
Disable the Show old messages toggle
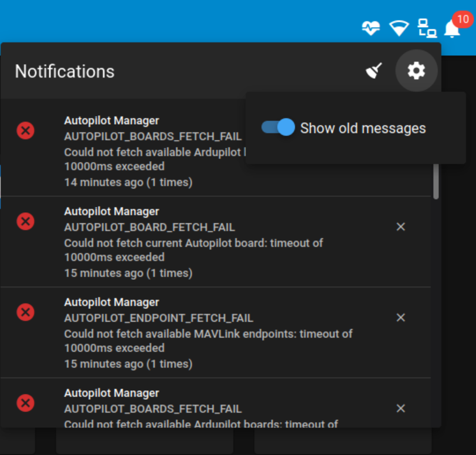pos(277,128)
